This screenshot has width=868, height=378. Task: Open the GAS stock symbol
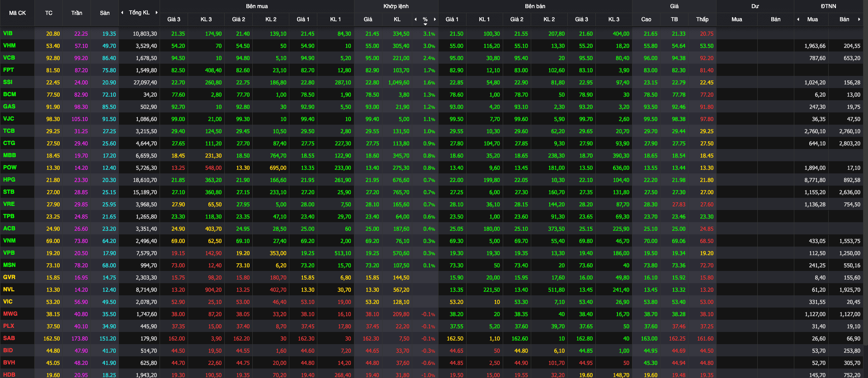9,107
